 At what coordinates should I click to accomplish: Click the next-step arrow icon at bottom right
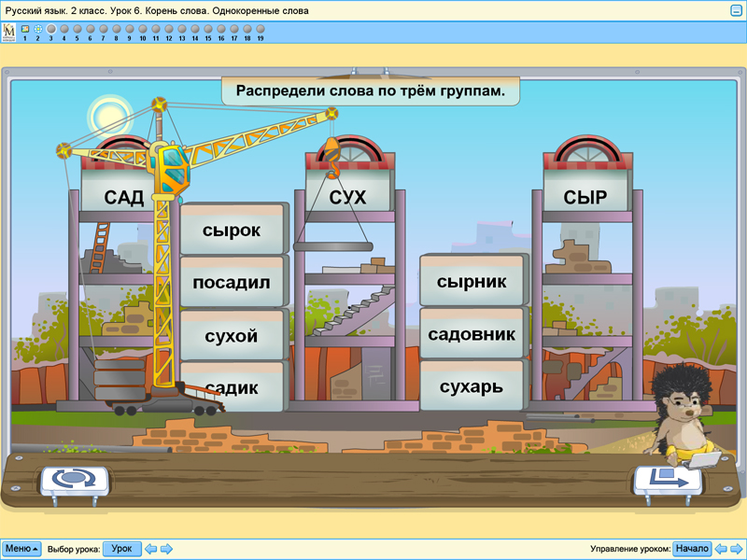(x=670, y=478)
